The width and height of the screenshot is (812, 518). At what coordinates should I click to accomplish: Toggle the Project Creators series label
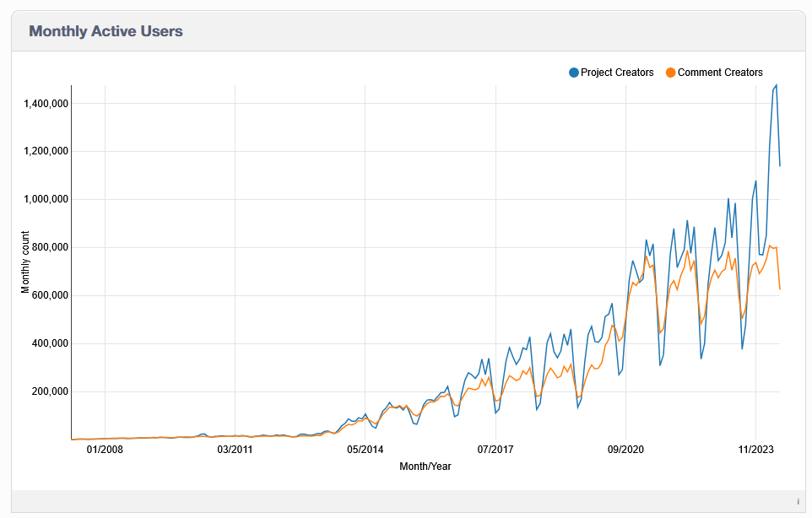coord(617,73)
